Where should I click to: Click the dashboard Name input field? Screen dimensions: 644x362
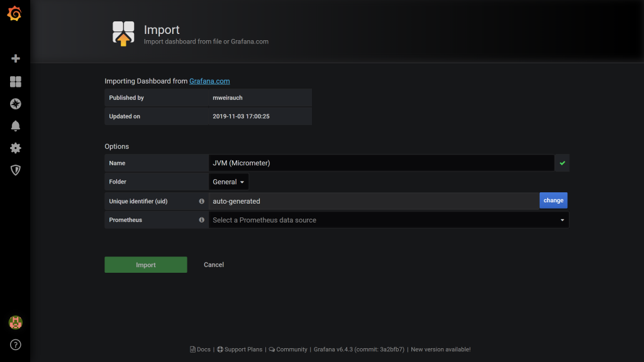coord(380,163)
